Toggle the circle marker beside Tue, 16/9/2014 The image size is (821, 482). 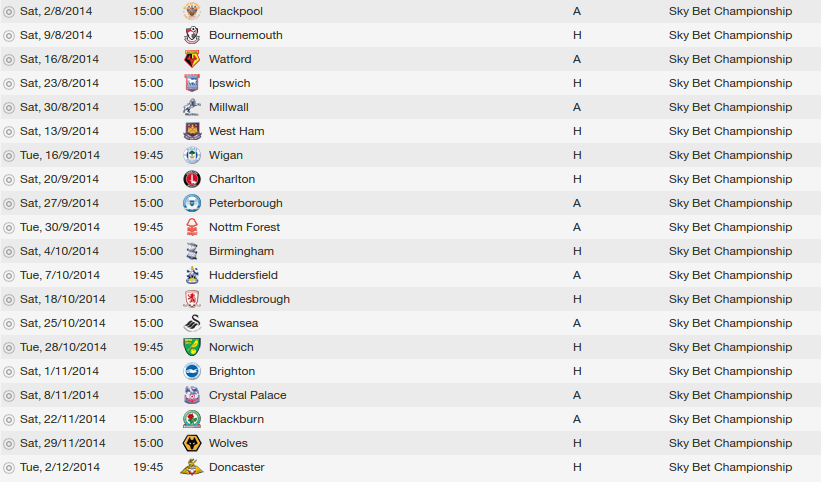pos(9,155)
